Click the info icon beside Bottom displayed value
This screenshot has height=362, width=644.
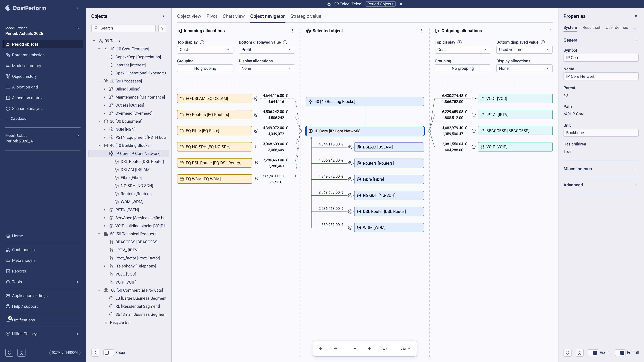pyautogui.click(x=285, y=42)
